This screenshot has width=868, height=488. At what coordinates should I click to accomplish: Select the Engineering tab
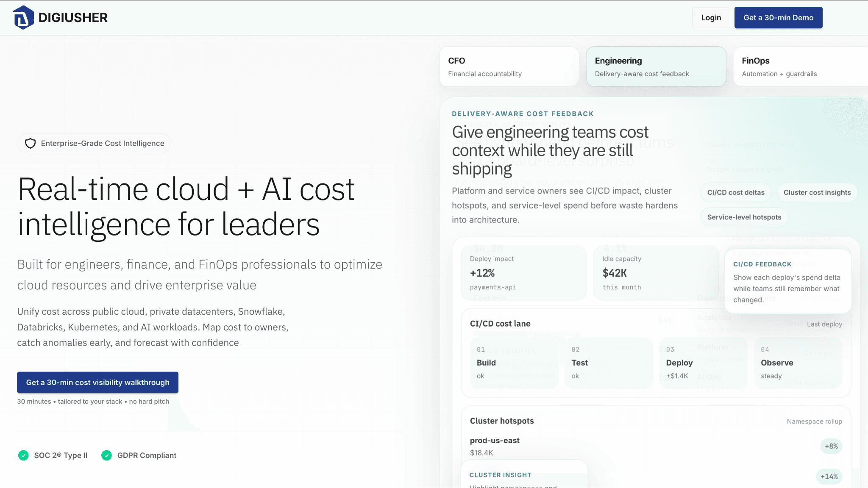[656, 67]
